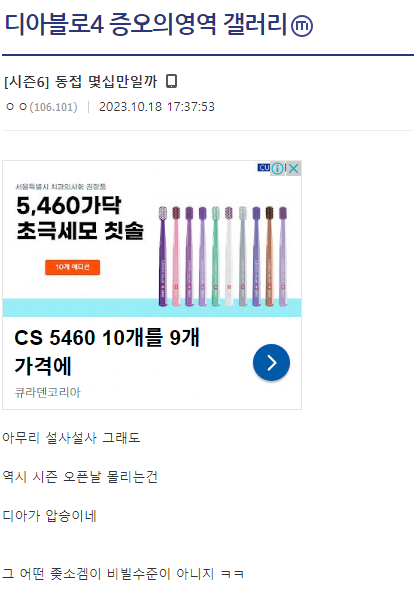
Task: Click the brown toothbrush in the ad image
Action: [269, 256]
